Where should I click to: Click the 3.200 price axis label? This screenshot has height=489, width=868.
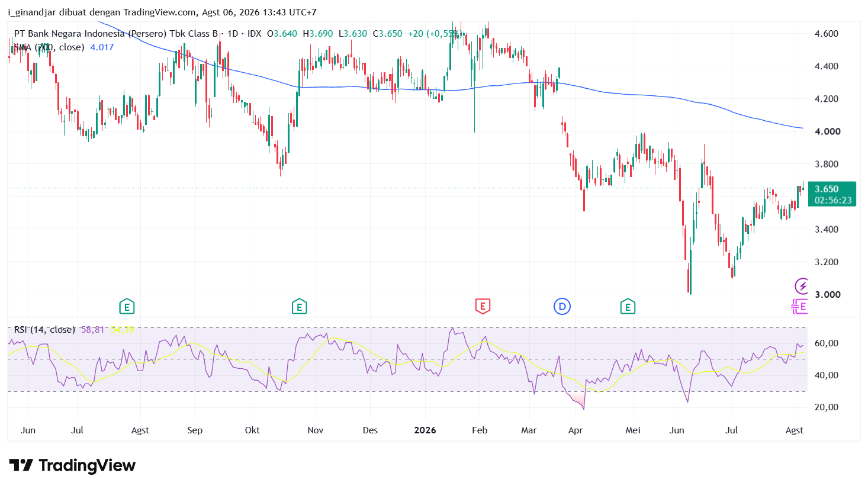[x=827, y=262]
